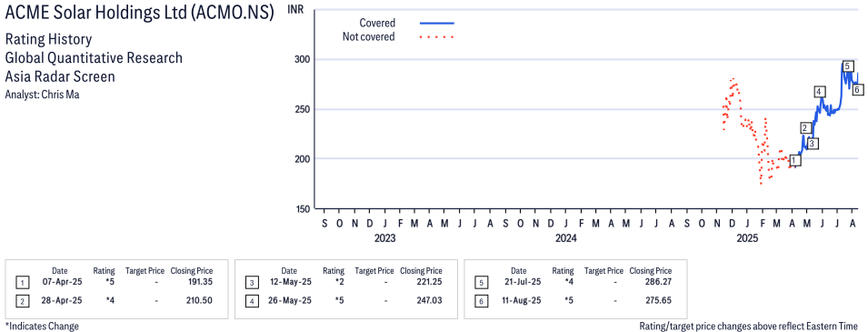Click chart marker 5 at the price peak
The width and height of the screenshot is (868, 332).
click(847, 66)
